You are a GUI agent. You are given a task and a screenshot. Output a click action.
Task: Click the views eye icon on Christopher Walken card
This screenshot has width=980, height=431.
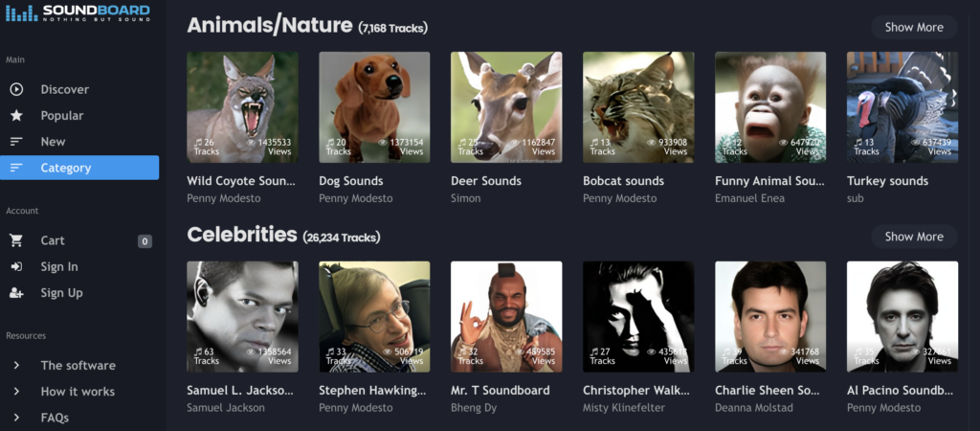click(651, 352)
